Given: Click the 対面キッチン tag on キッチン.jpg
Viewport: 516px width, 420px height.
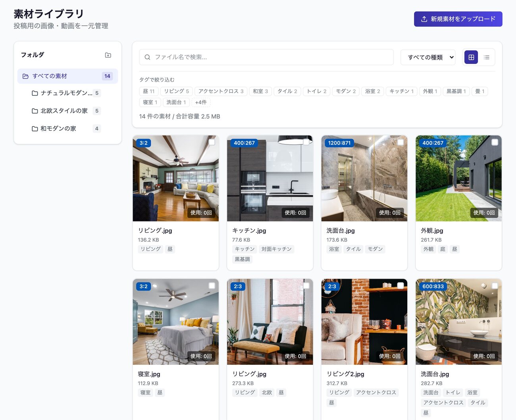Looking at the screenshot, I should click(x=277, y=249).
